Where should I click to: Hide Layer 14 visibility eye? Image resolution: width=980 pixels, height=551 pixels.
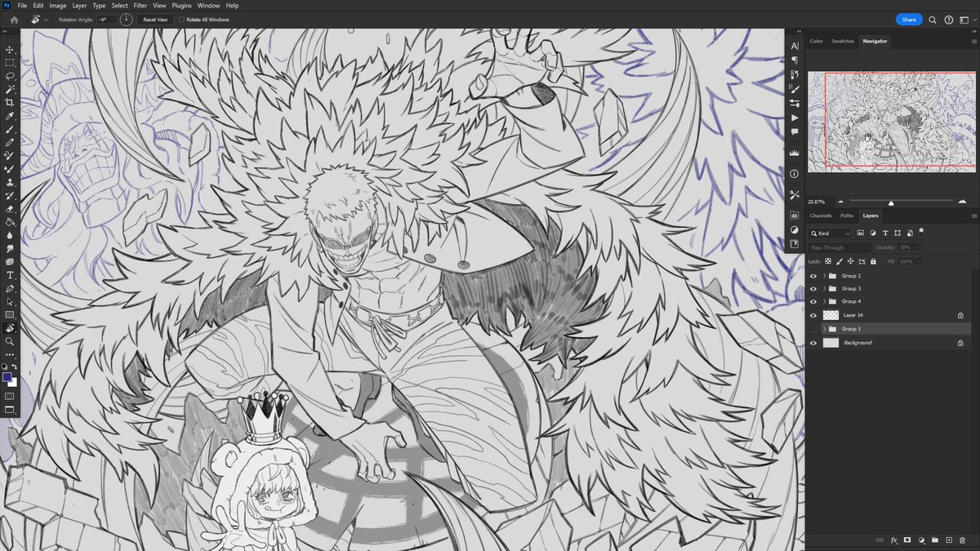pos(813,315)
